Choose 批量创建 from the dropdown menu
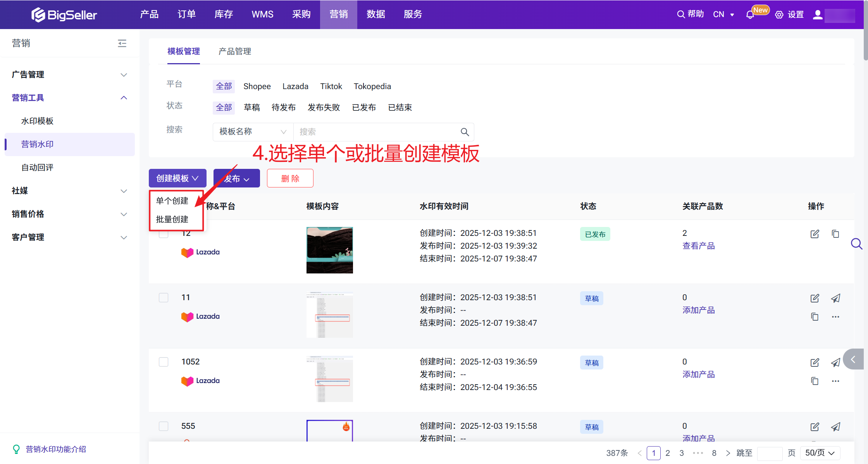This screenshot has width=868, height=464. (x=172, y=219)
